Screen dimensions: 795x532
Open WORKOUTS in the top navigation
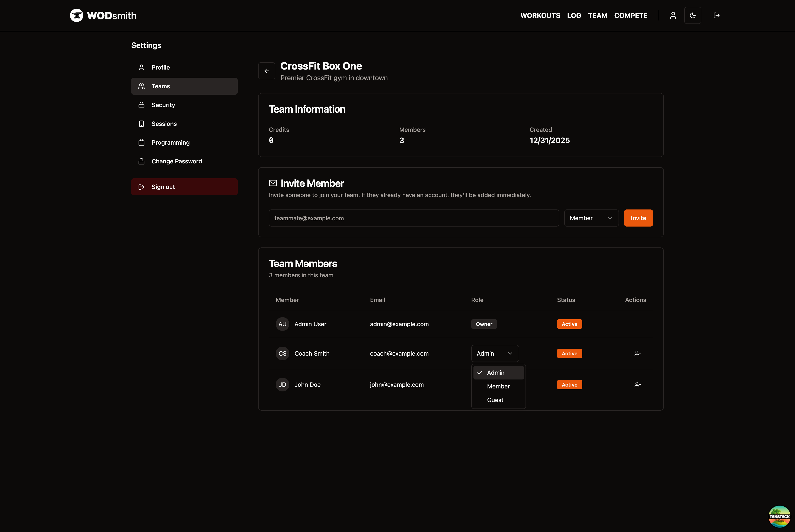pos(540,15)
